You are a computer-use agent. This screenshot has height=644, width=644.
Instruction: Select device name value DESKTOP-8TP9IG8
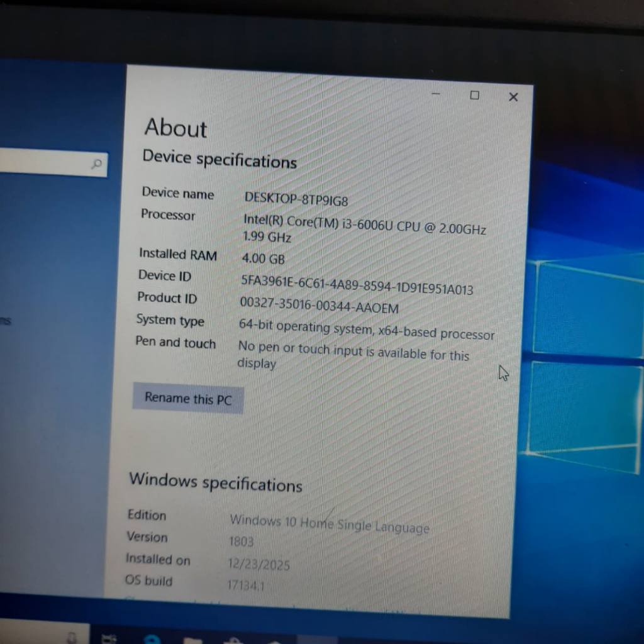(x=296, y=199)
